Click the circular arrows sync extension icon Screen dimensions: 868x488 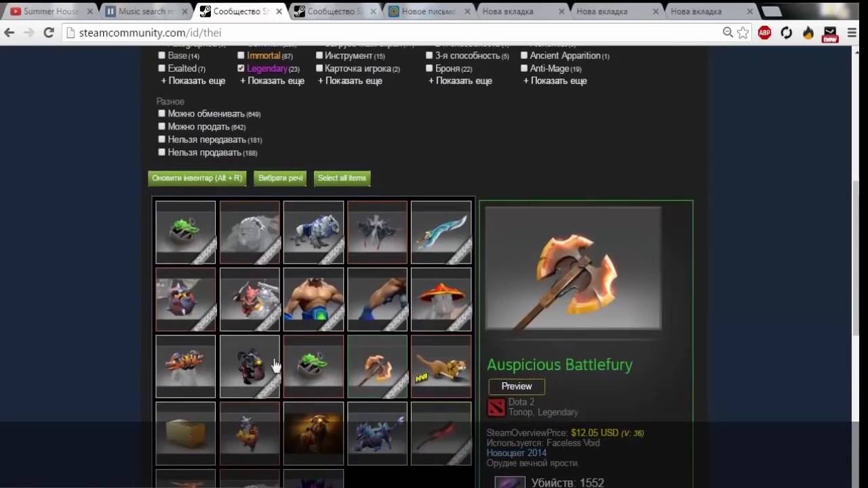pos(787,33)
